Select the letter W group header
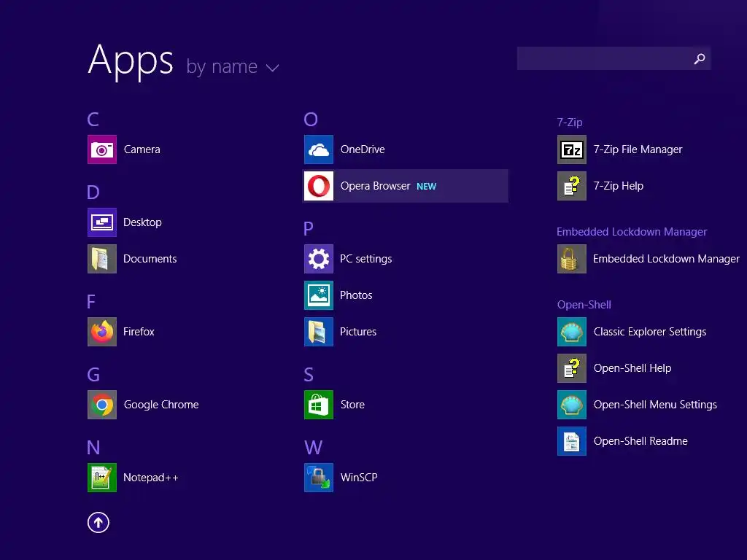The image size is (747, 560). 314,447
